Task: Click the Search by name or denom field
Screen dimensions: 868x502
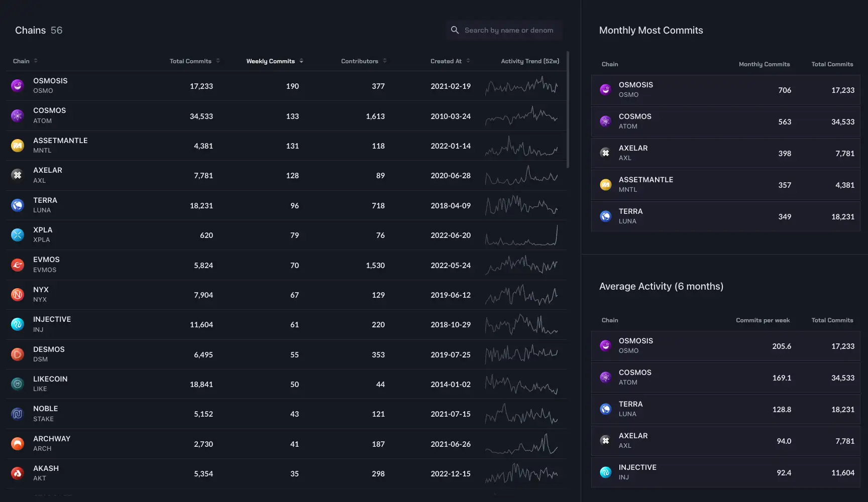Action: coord(508,30)
